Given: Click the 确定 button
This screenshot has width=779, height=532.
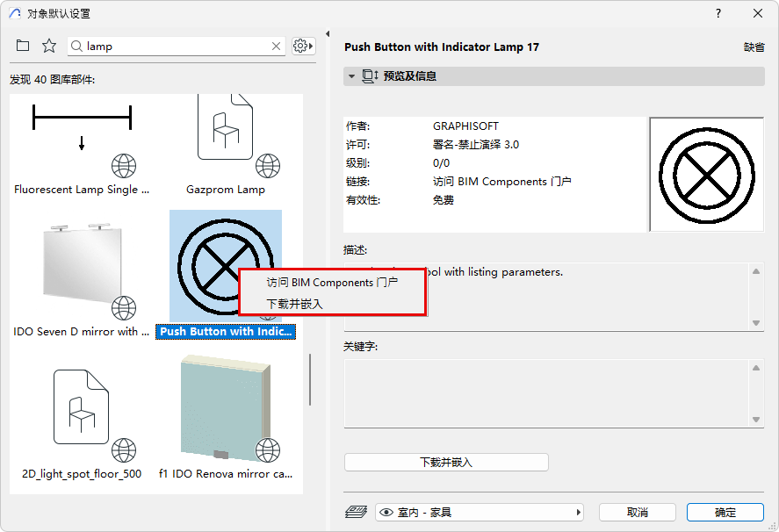Looking at the screenshot, I should tap(725, 512).
